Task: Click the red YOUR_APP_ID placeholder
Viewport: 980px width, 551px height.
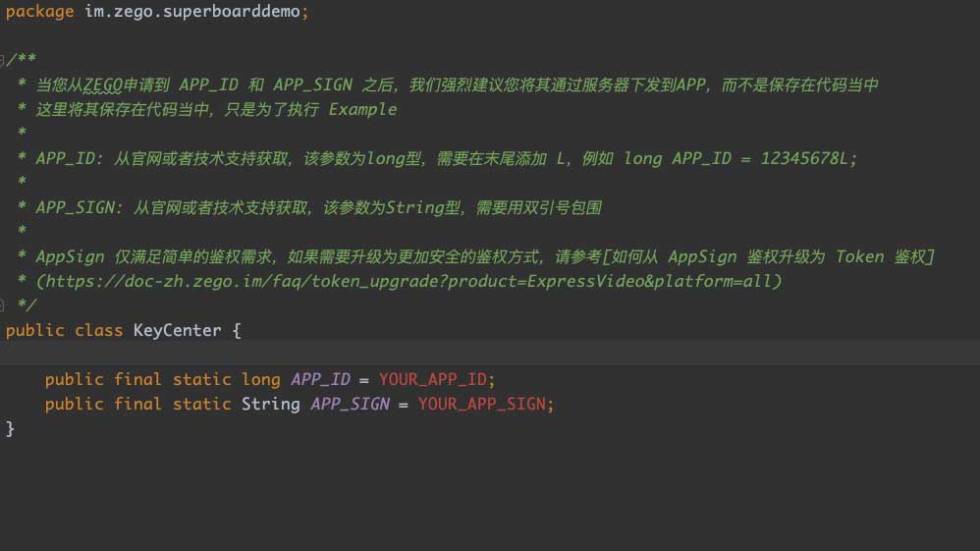Action: tap(437, 379)
